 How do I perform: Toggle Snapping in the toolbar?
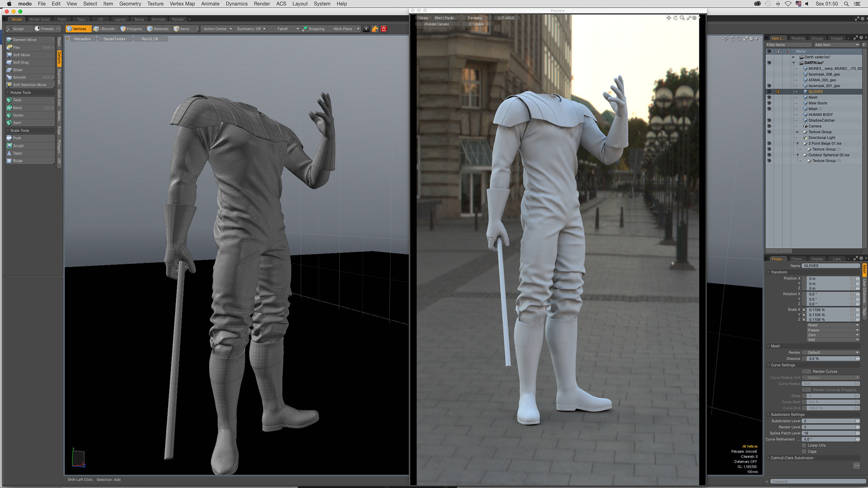314,29
